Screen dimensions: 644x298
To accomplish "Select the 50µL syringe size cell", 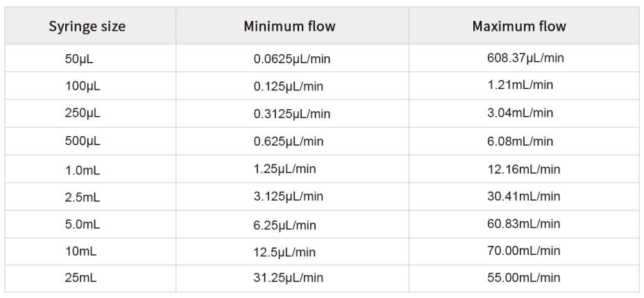I will (79, 60).
